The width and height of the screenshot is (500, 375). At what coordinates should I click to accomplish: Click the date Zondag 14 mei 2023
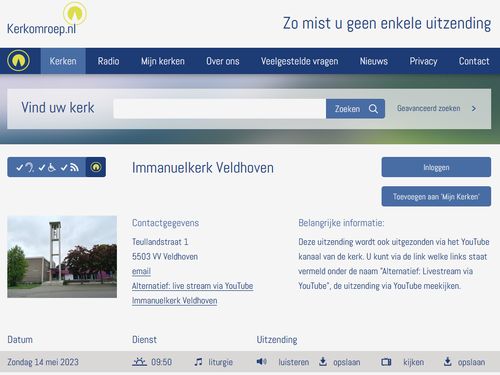click(x=43, y=362)
